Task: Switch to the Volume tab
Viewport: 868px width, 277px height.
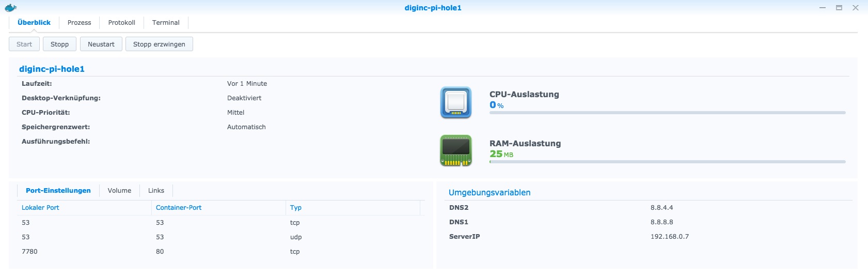Action: point(119,191)
